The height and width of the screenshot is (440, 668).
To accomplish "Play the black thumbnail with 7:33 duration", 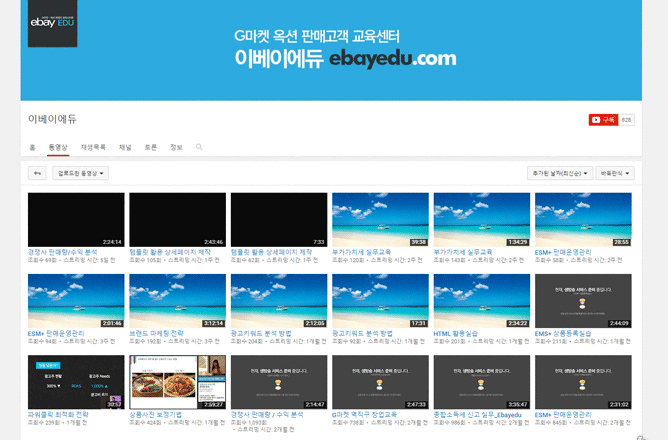I will click(279, 220).
